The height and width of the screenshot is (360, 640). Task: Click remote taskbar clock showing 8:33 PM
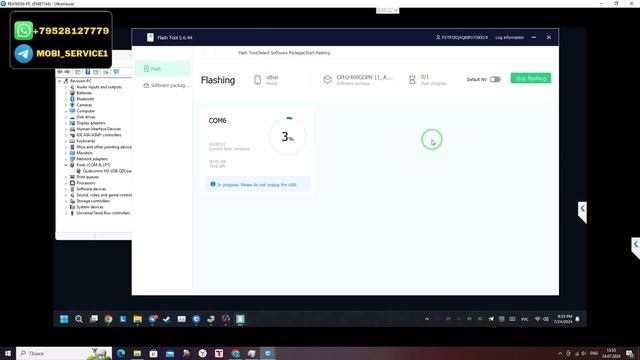pyautogui.click(x=564, y=319)
